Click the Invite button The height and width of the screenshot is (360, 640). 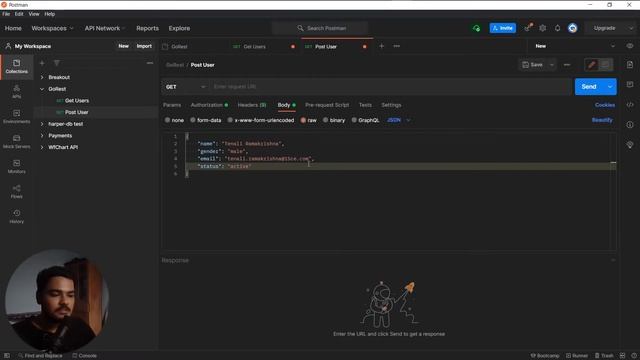pyautogui.click(x=502, y=28)
